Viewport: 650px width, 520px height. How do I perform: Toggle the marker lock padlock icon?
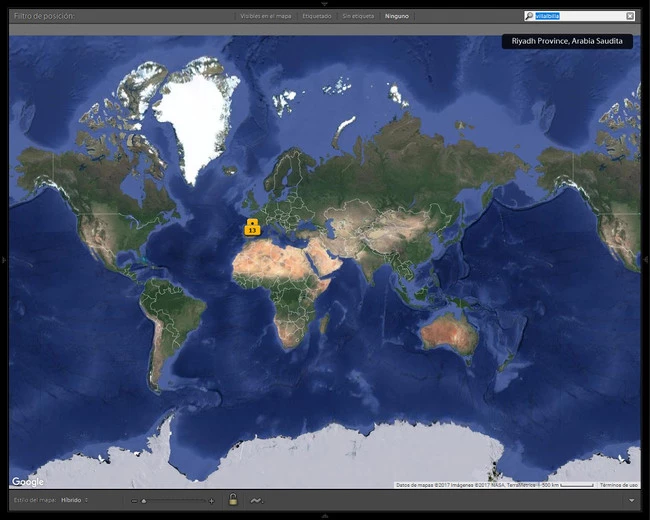tap(233, 500)
